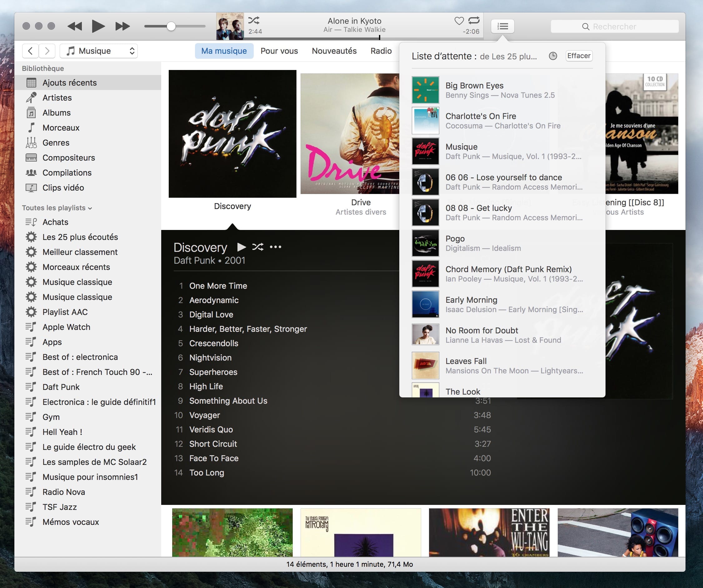Play Charlotte's On Fire from the queue
703x588 pixels.
pyautogui.click(x=502, y=121)
